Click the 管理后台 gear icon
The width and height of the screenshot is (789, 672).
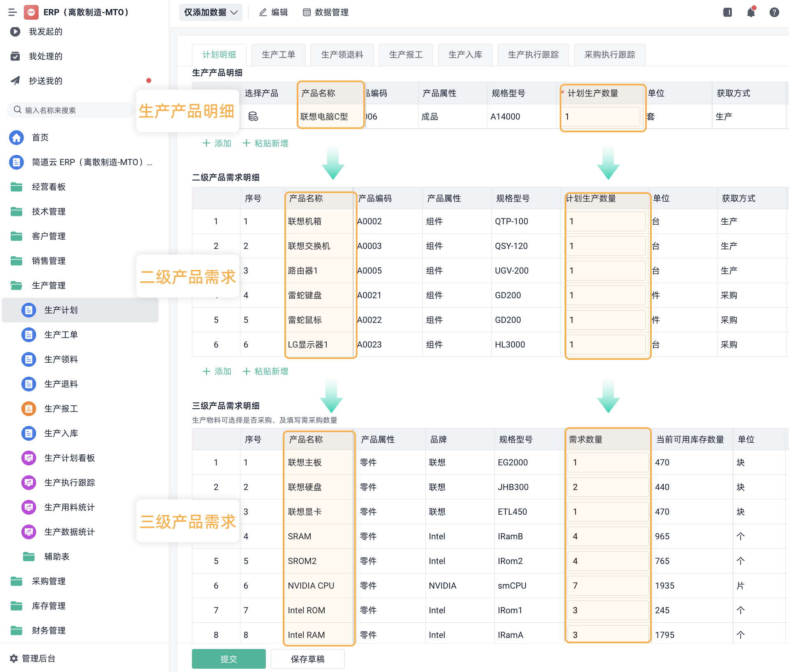14,658
